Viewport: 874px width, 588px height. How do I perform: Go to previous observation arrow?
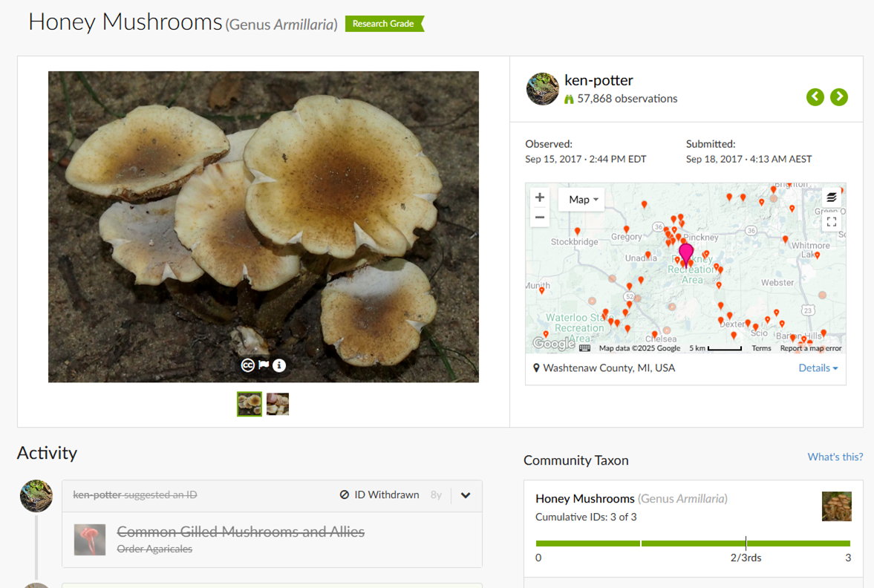pyautogui.click(x=815, y=97)
